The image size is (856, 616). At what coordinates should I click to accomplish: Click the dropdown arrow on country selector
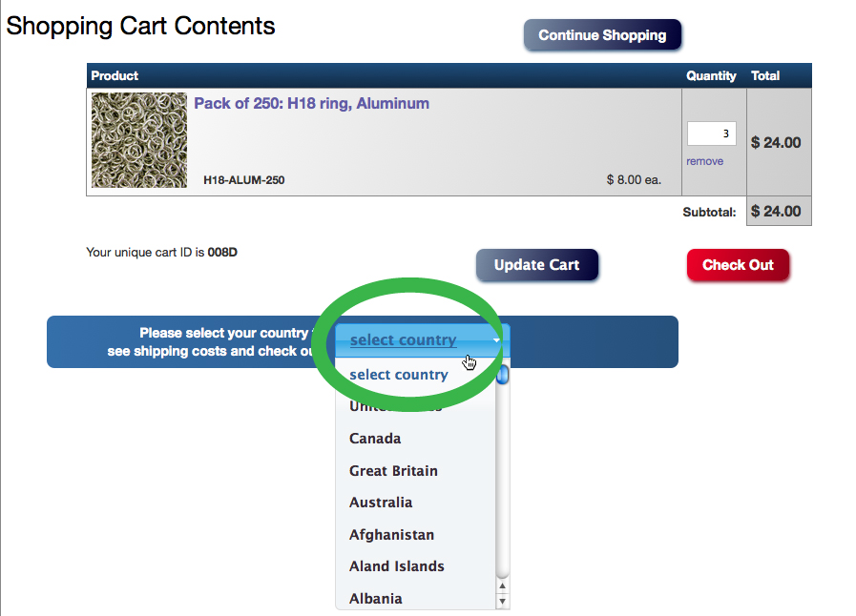(496, 339)
